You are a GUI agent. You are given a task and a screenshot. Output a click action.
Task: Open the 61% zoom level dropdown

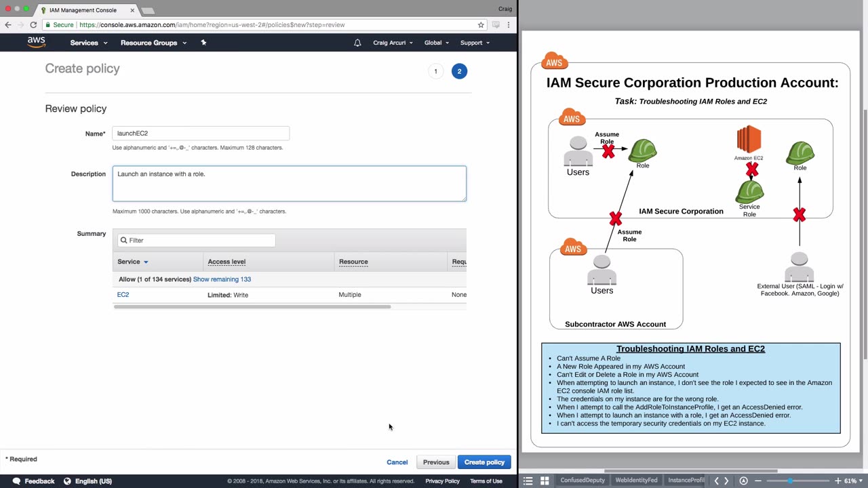[x=853, y=481]
